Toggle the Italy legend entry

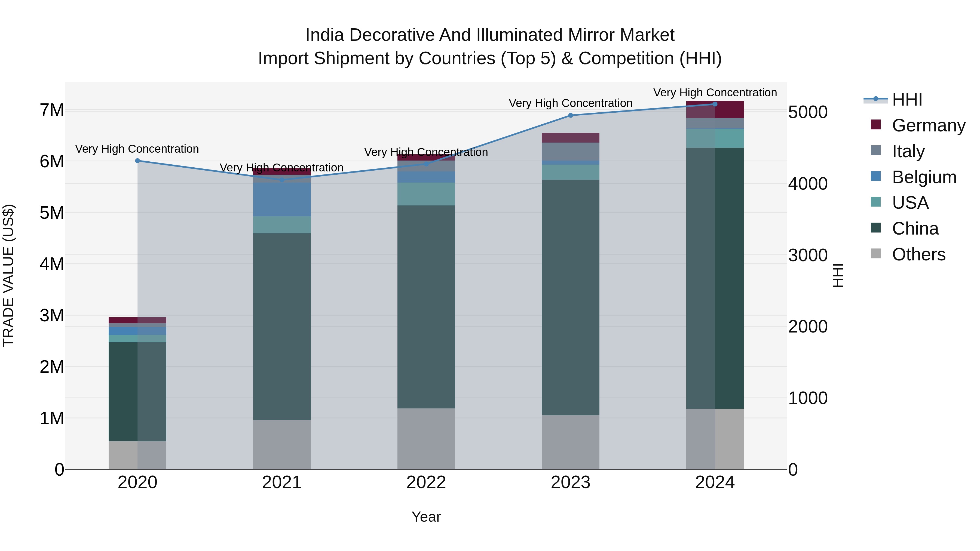click(898, 151)
